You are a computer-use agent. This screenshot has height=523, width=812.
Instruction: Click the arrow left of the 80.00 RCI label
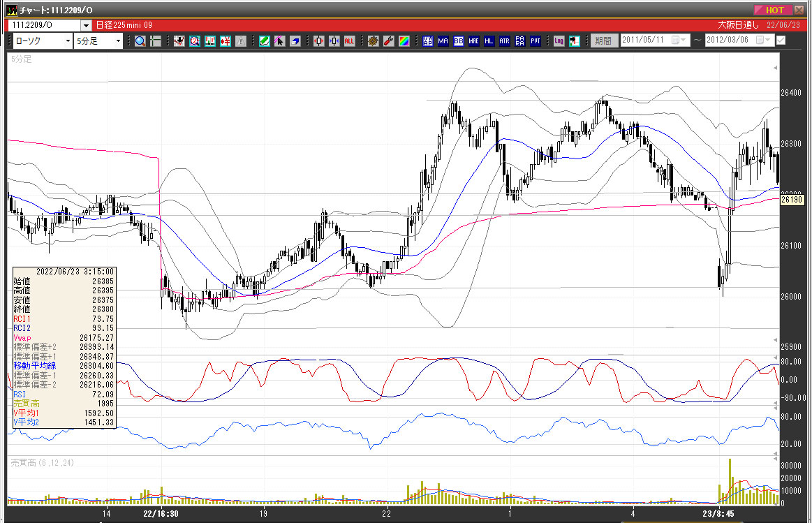(775, 359)
